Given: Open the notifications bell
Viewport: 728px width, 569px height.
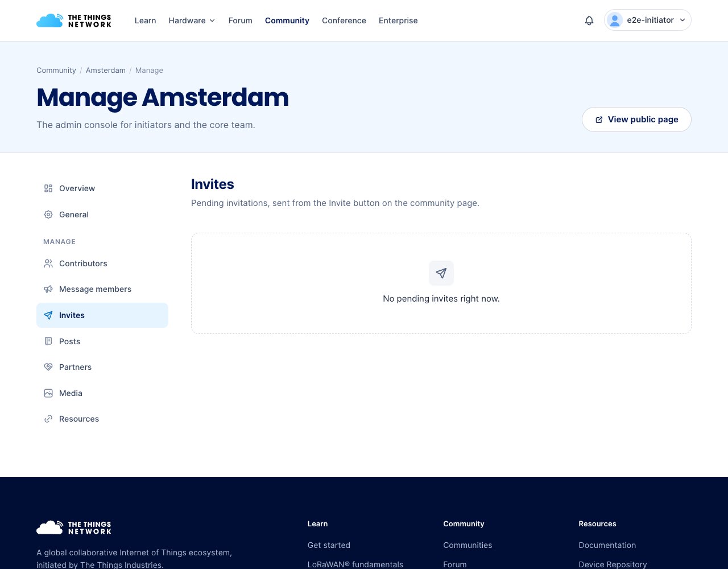Looking at the screenshot, I should pos(589,20).
